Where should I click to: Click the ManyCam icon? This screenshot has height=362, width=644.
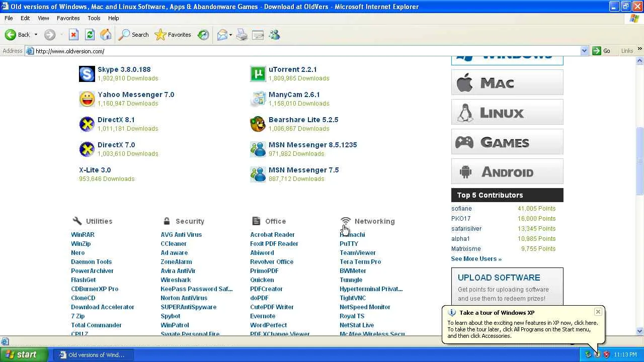coord(258,99)
